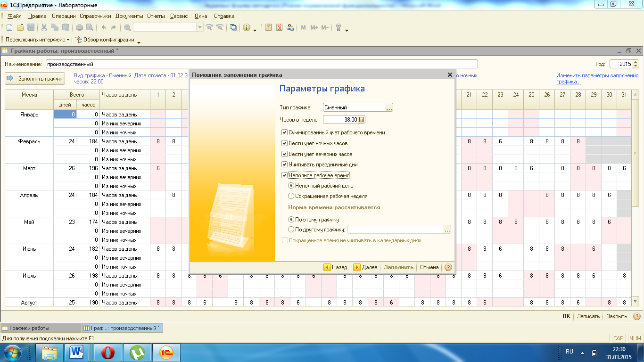The width and height of the screenshot is (644, 362).
Task: Click Отмена in the wizard dialog
Action: click(x=429, y=267)
